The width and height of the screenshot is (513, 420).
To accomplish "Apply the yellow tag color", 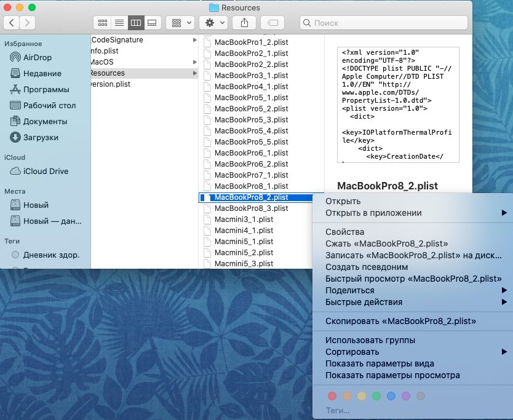I will (x=362, y=396).
